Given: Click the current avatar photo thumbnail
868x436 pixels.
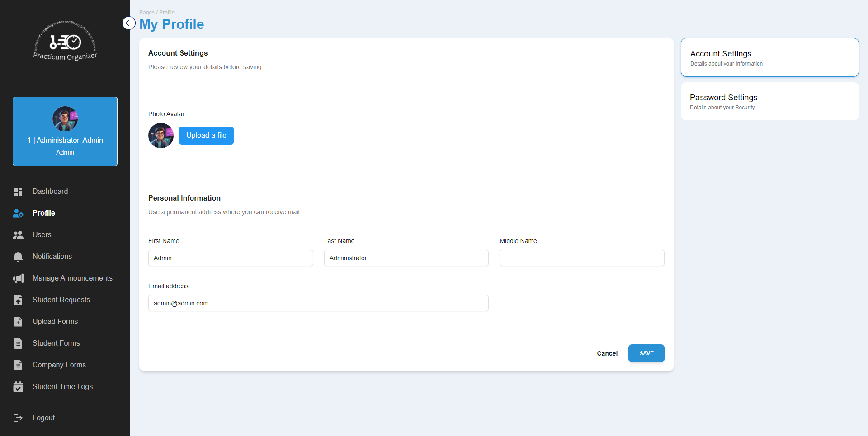Looking at the screenshot, I should (160, 135).
